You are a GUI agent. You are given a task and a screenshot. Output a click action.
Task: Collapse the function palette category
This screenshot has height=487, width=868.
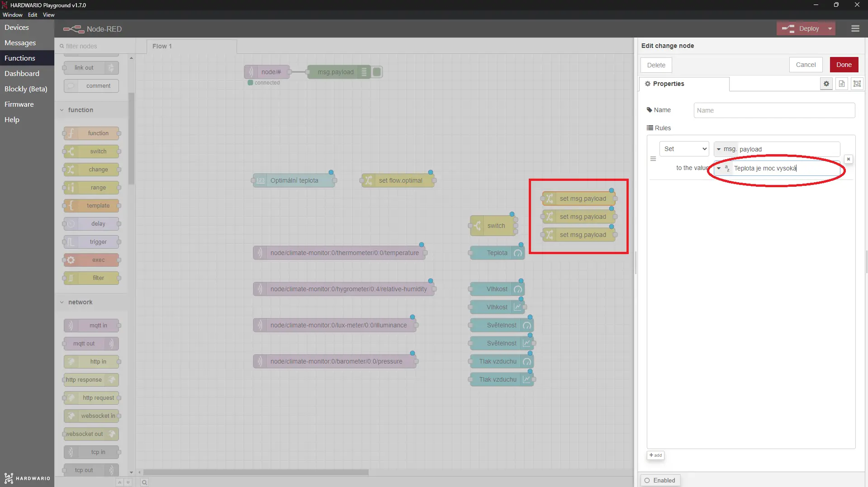(x=91, y=110)
